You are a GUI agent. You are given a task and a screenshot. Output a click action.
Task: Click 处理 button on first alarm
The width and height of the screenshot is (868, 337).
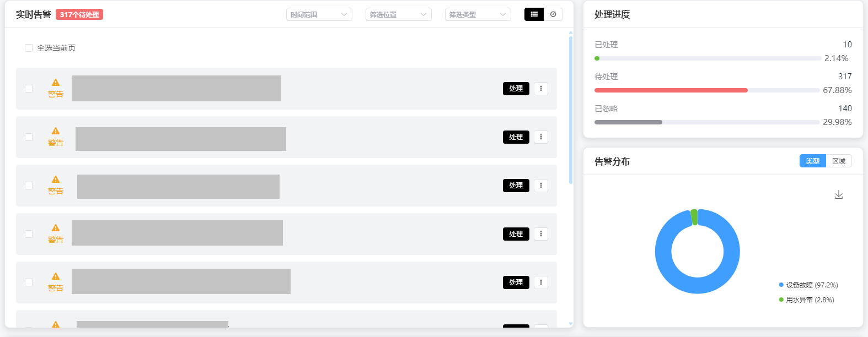[516, 89]
